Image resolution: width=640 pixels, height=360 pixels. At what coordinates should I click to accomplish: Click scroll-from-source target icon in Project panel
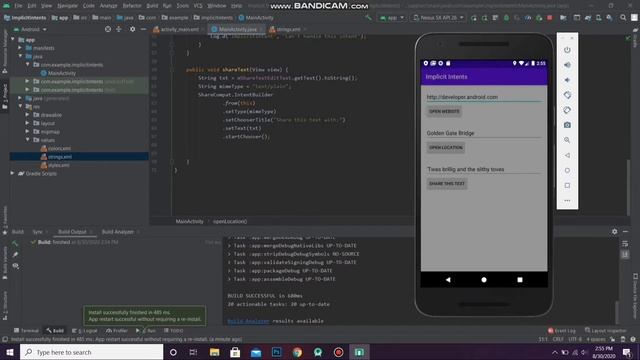click(x=108, y=29)
